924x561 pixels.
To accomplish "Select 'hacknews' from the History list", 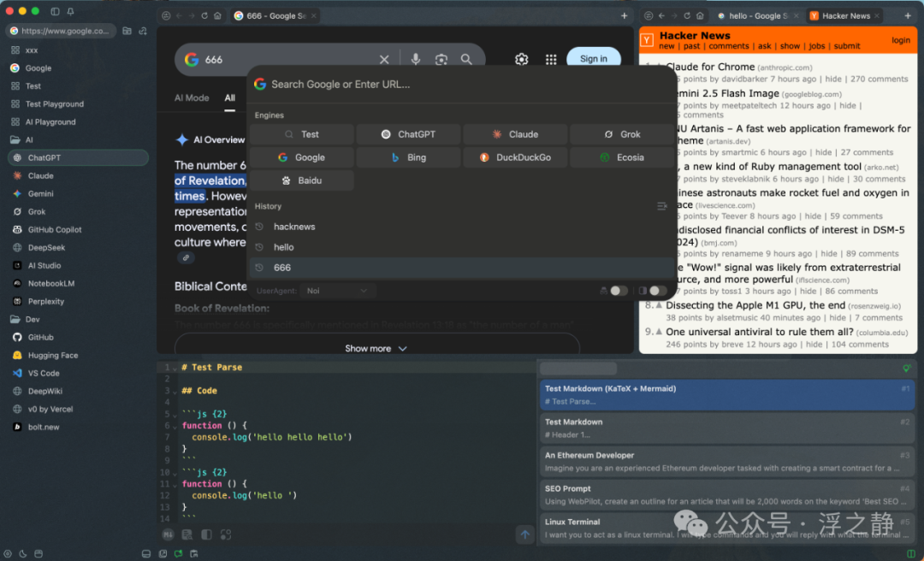I will [x=461, y=227].
